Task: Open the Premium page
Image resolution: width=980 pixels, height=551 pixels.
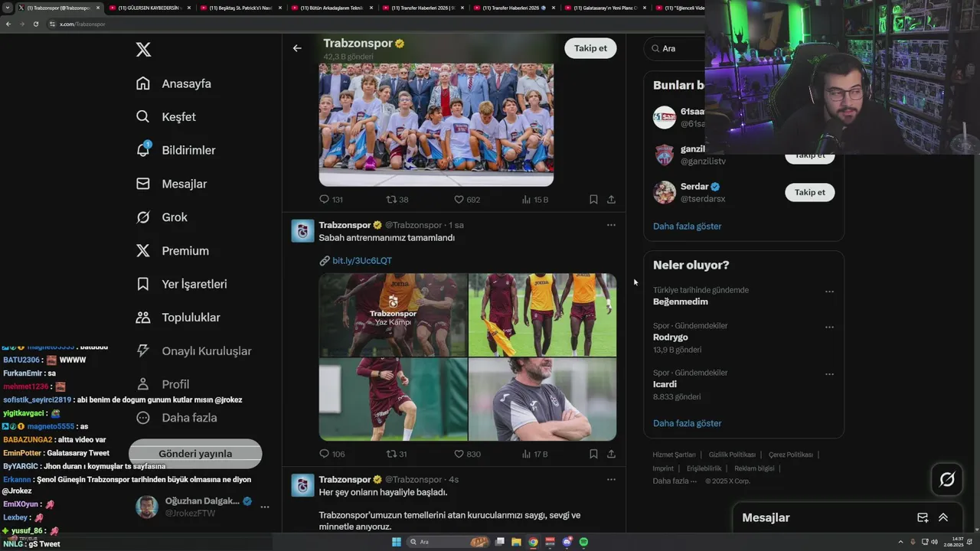Action: point(172,250)
